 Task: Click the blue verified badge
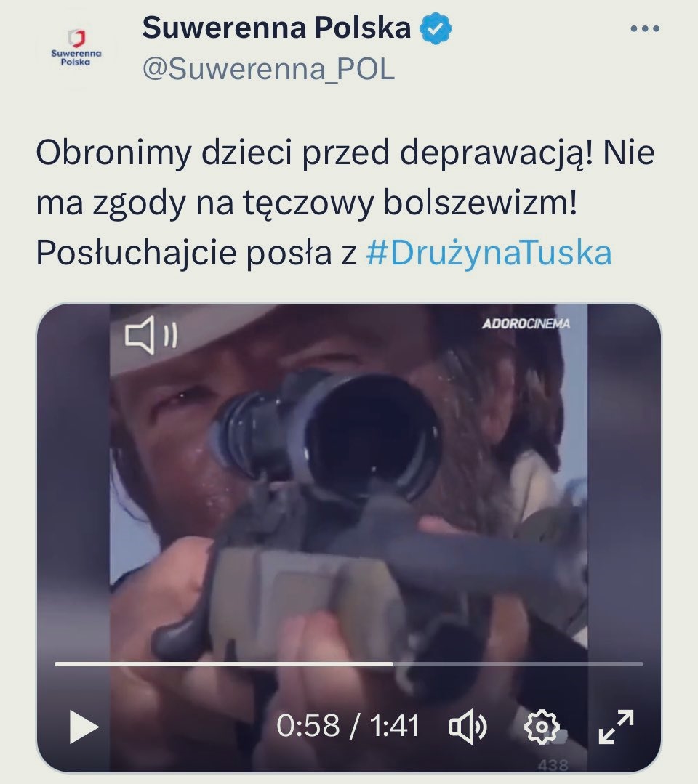[x=436, y=28]
